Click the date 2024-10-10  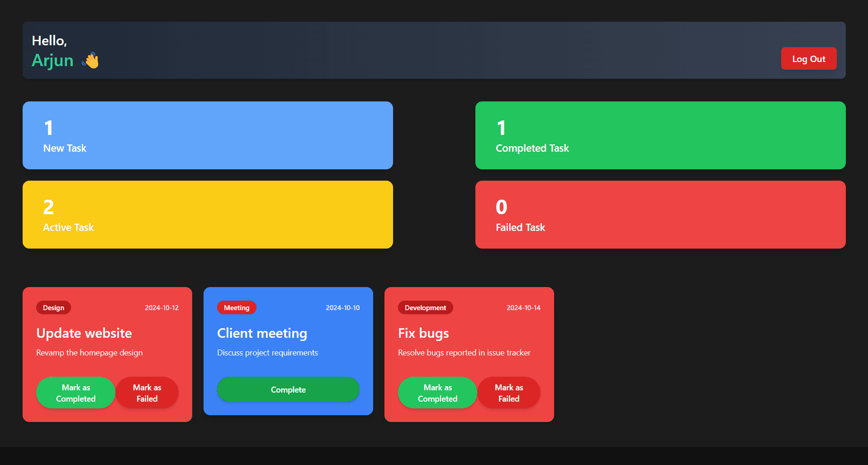click(x=342, y=307)
